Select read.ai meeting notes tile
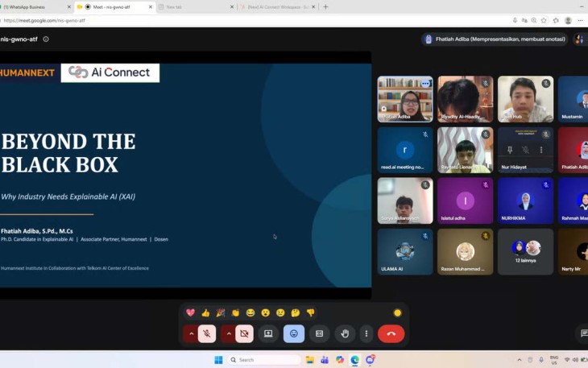This screenshot has width=588, height=368. (x=405, y=150)
